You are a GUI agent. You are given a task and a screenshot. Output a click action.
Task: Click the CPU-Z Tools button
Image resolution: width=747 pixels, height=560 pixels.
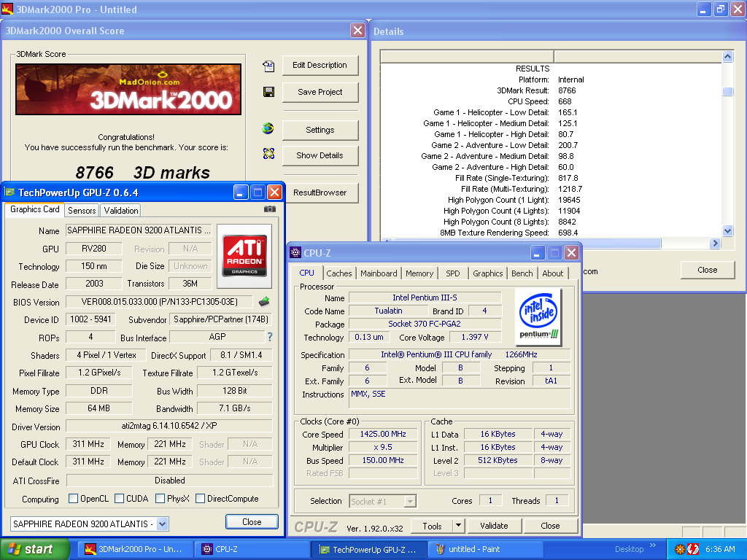pyautogui.click(x=432, y=526)
